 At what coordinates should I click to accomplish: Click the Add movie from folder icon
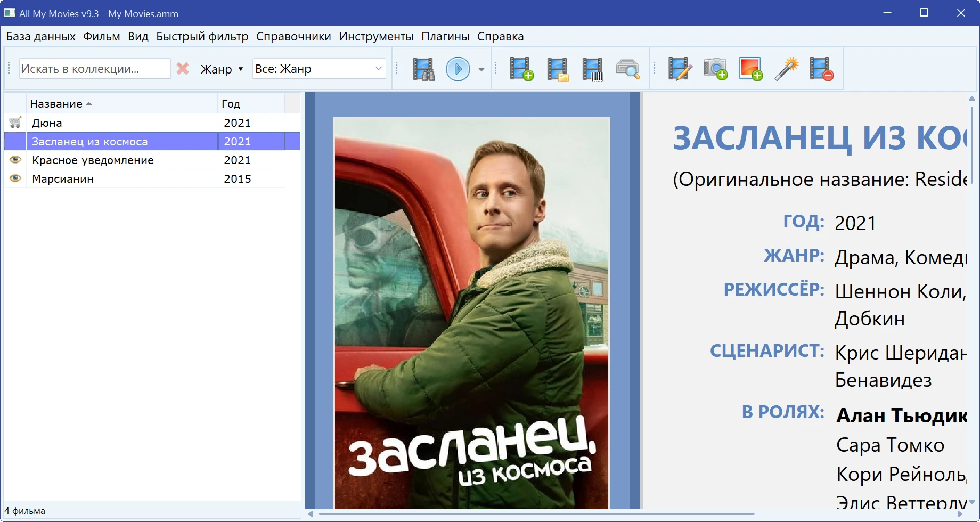[557, 69]
